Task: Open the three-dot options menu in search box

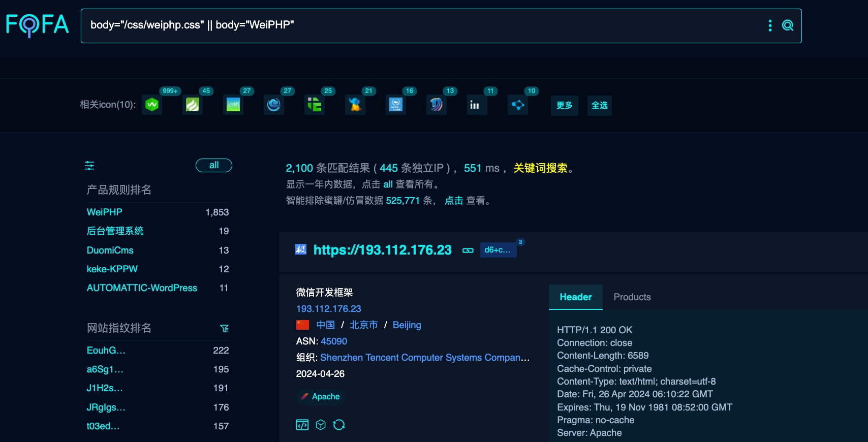Action: click(x=770, y=25)
